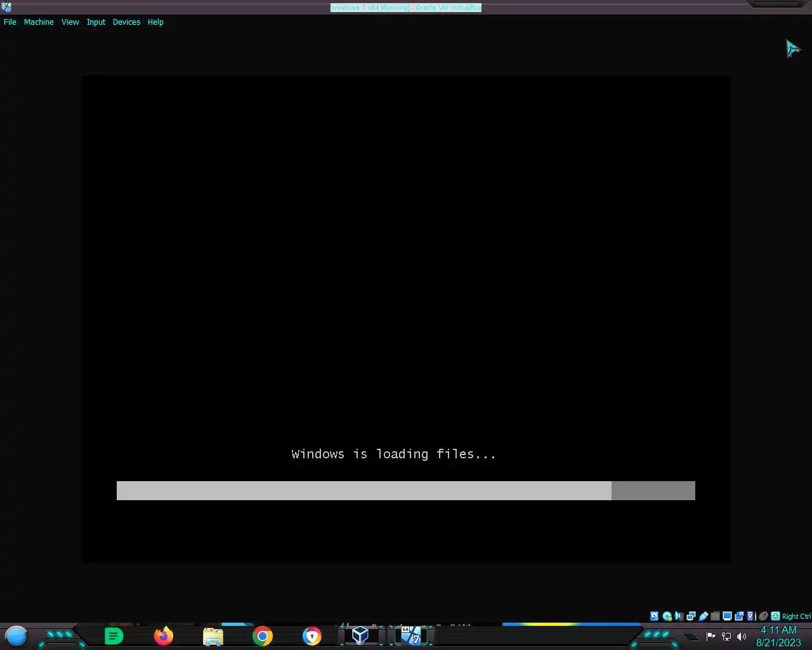Click the CPU virtualization indicator icon
Viewport: 812px width, 650px height.
(751, 616)
